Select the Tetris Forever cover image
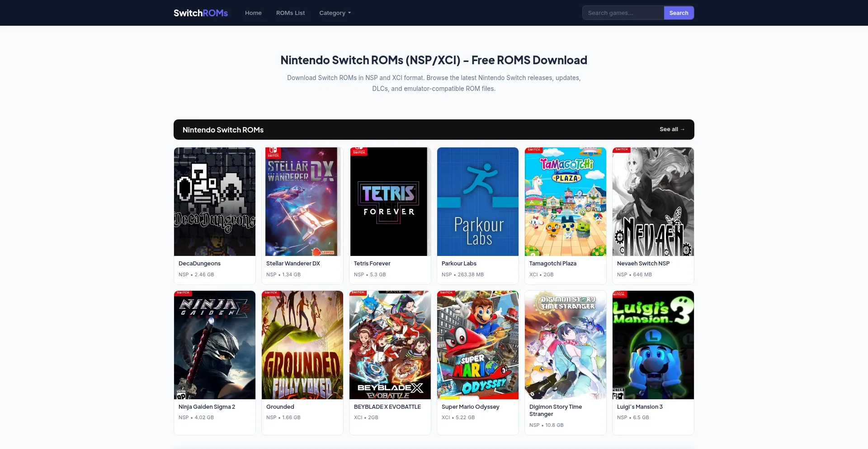Image resolution: width=868 pixels, height=449 pixels. coord(390,202)
